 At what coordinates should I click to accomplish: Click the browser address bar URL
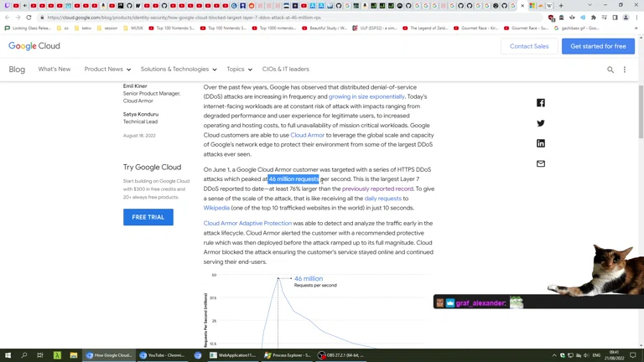click(x=184, y=17)
